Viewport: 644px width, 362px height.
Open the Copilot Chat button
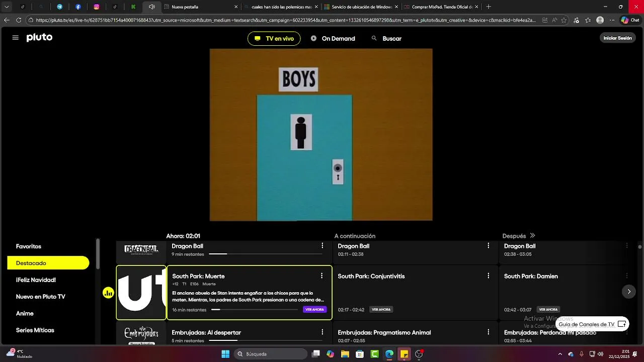[x=630, y=20]
